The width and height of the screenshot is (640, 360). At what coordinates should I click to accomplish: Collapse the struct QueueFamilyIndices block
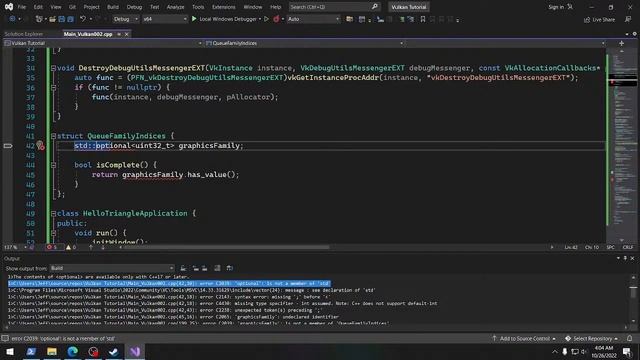click(x=53, y=136)
